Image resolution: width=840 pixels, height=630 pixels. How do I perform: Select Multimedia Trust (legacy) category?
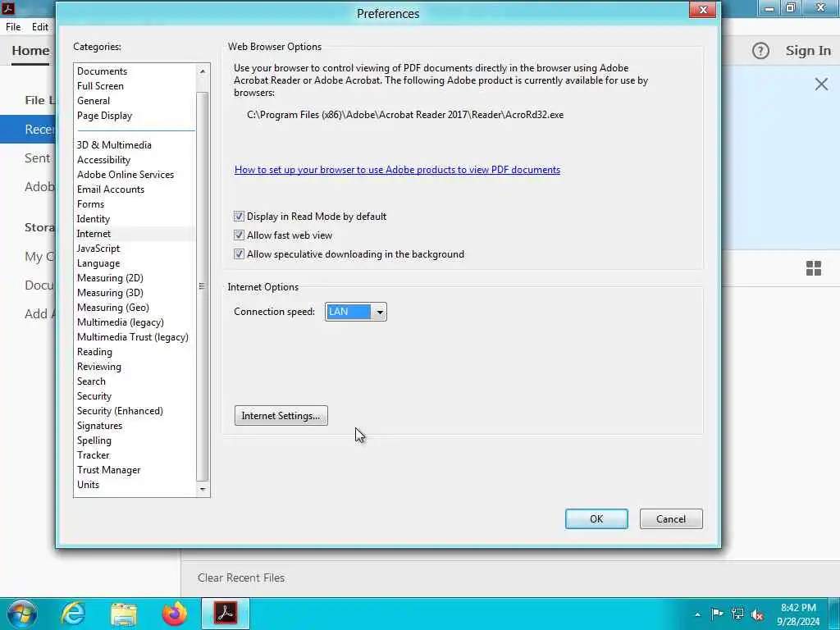coord(132,337)
